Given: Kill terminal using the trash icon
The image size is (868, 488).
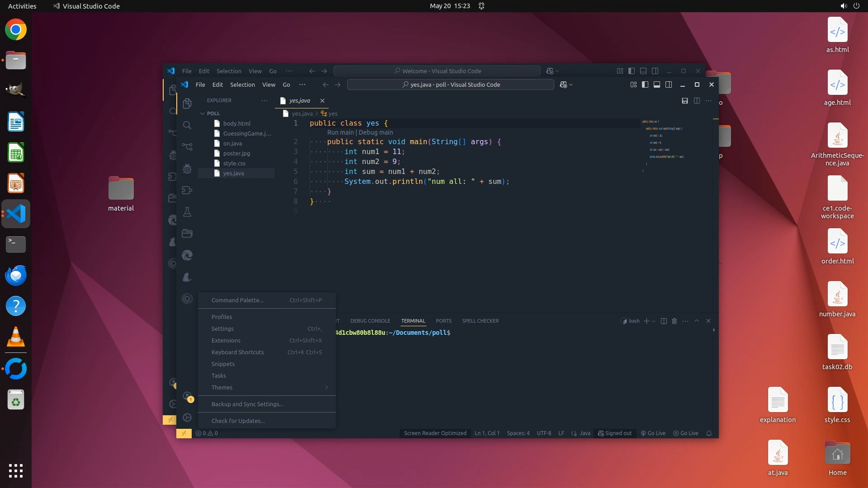Looking at the screenshot, I should [x=674, y=321].
